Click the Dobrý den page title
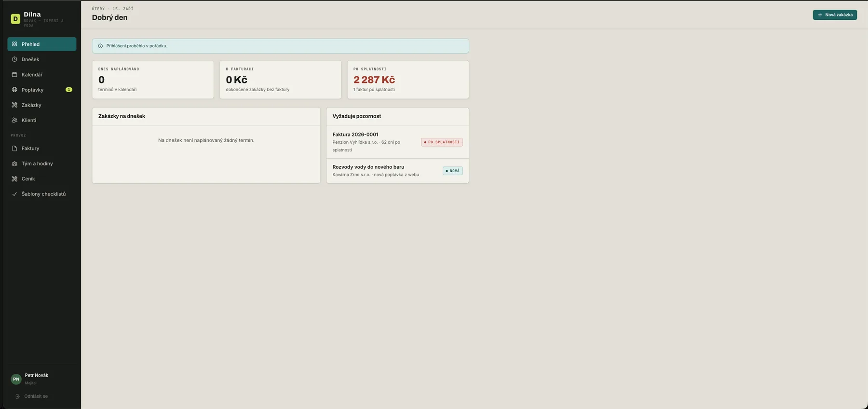The height and width of the screenshot is (409, 868). [110, 17]
